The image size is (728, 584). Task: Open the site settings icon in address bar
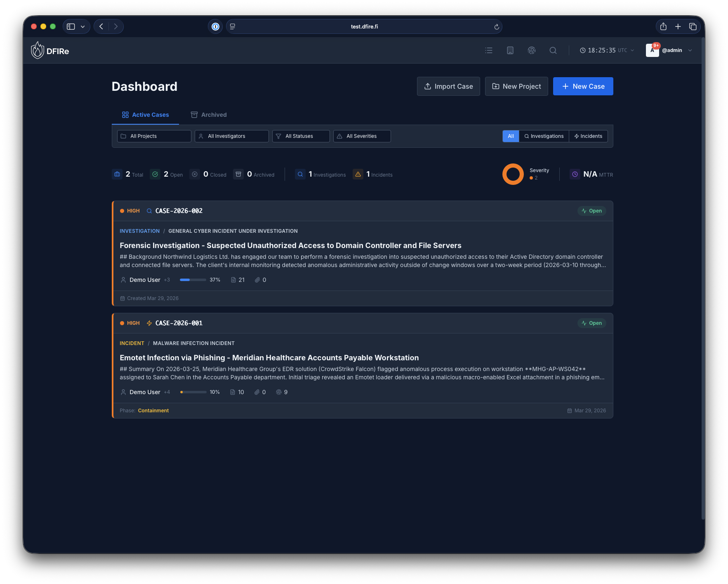[x=233, y=26]
